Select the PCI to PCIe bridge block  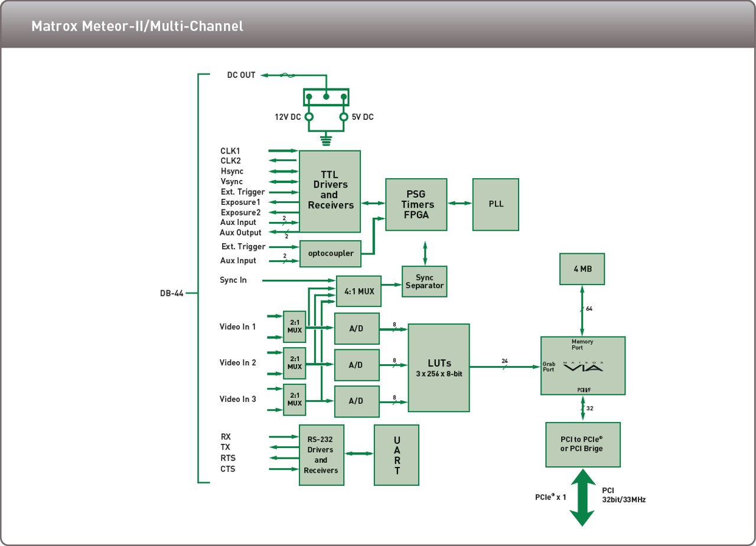tap(583, 444)
